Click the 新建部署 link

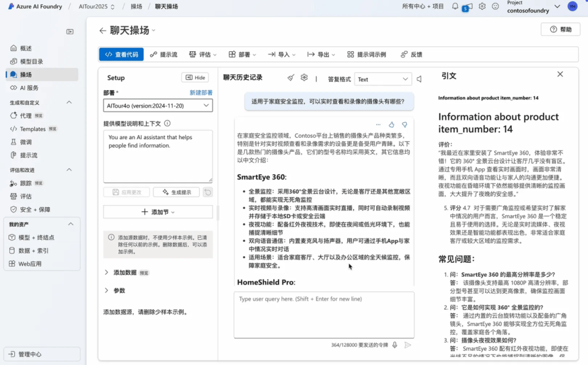(x=201, y=93)
